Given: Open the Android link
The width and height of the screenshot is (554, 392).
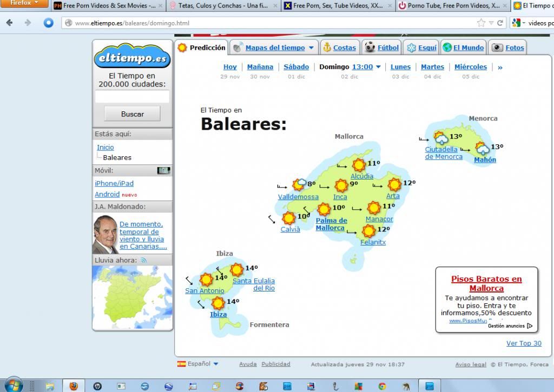Looking at the screenshot, I should point(107,194).
